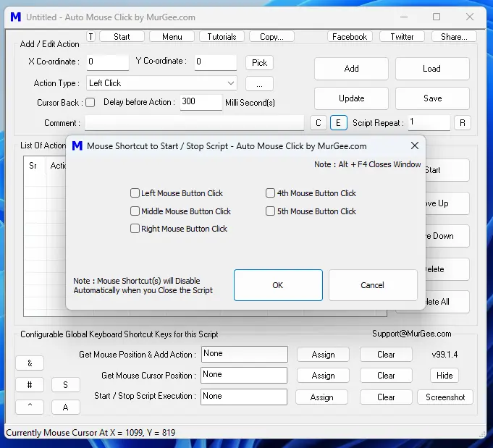Viewport: 493px width, 448px height.
Task: Click the Share... button
Action: click(454, 36)
